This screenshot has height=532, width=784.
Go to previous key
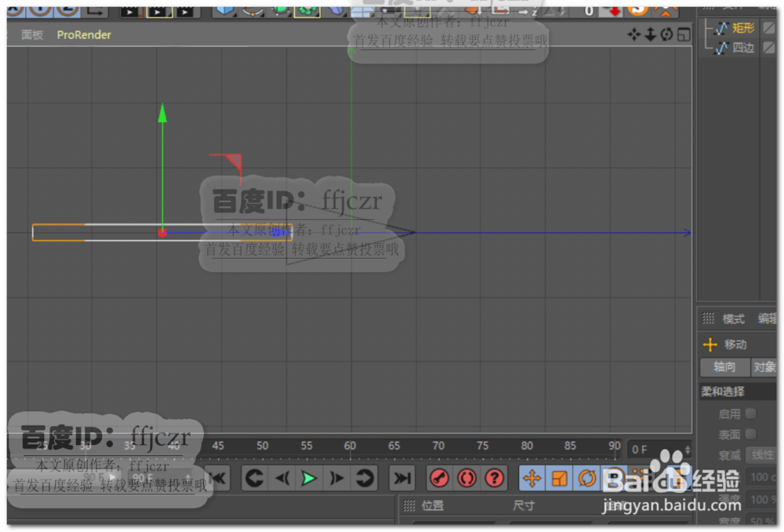255,479
